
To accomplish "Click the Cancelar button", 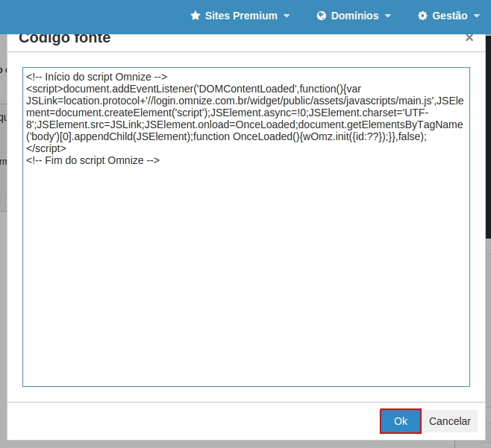I will 450,421.
